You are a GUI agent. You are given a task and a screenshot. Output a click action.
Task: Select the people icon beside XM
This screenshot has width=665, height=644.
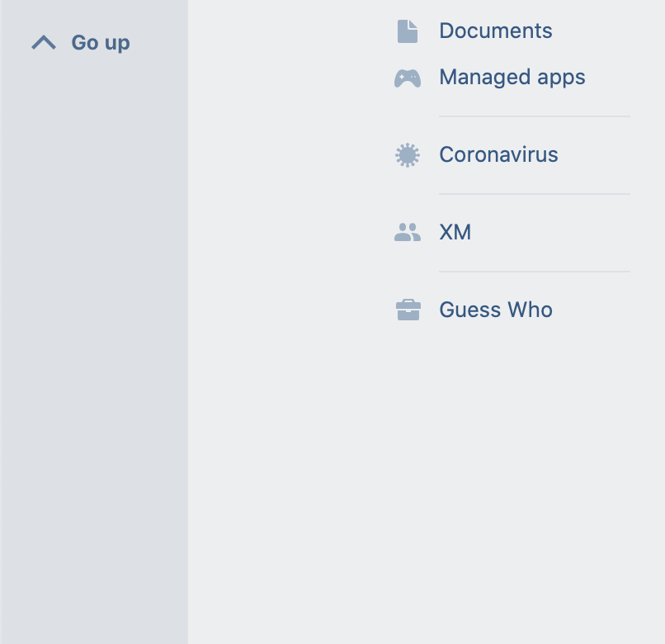[x=407, y=232]
